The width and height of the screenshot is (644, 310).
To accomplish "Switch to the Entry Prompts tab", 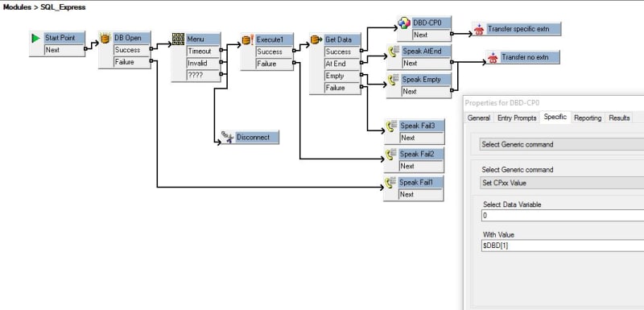I will point(517,118).
